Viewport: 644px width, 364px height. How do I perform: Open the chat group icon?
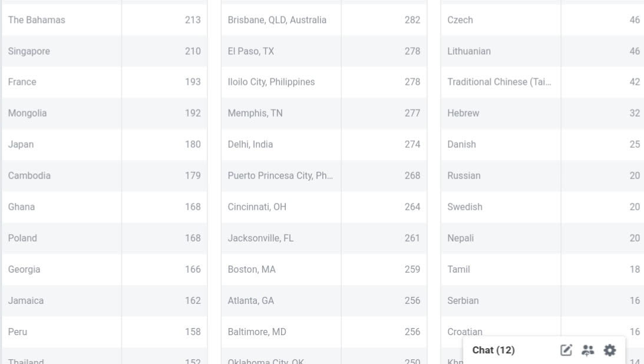coord(587,350)
